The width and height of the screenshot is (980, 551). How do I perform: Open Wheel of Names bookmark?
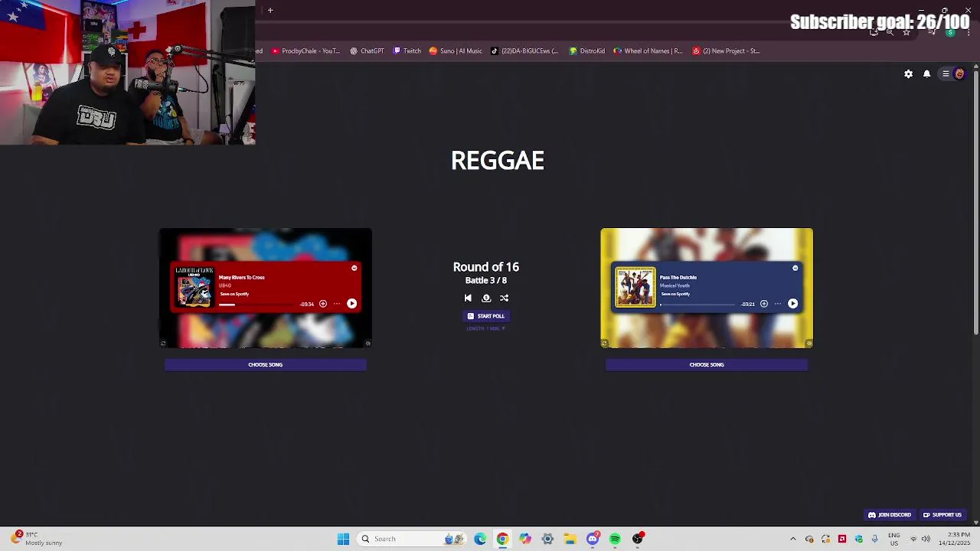click(648, 51)
